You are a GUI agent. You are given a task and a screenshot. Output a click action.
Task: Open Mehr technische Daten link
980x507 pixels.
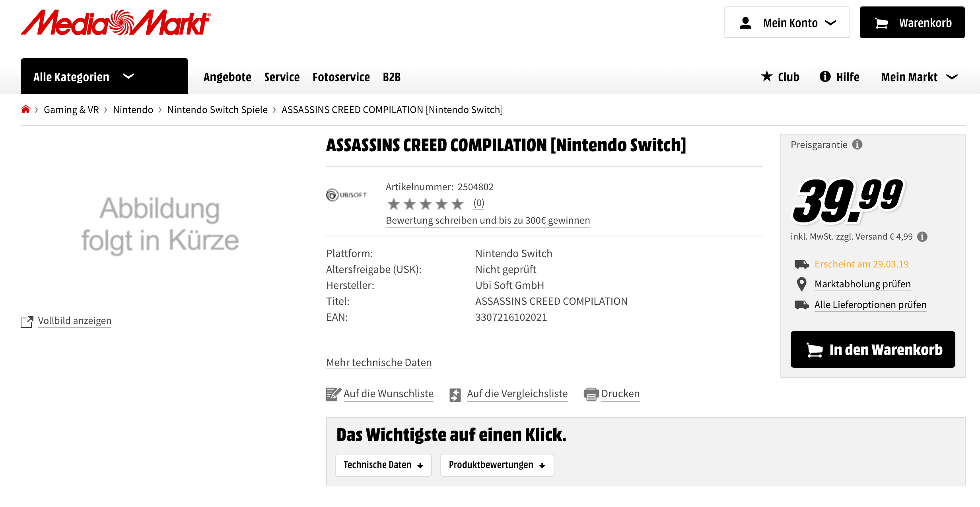pos(379,363)
